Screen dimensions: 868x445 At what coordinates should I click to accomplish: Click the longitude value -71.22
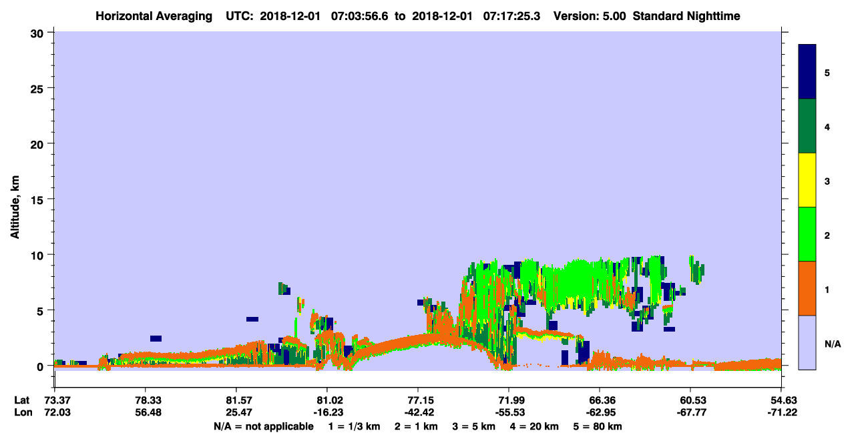click(781, 412)
